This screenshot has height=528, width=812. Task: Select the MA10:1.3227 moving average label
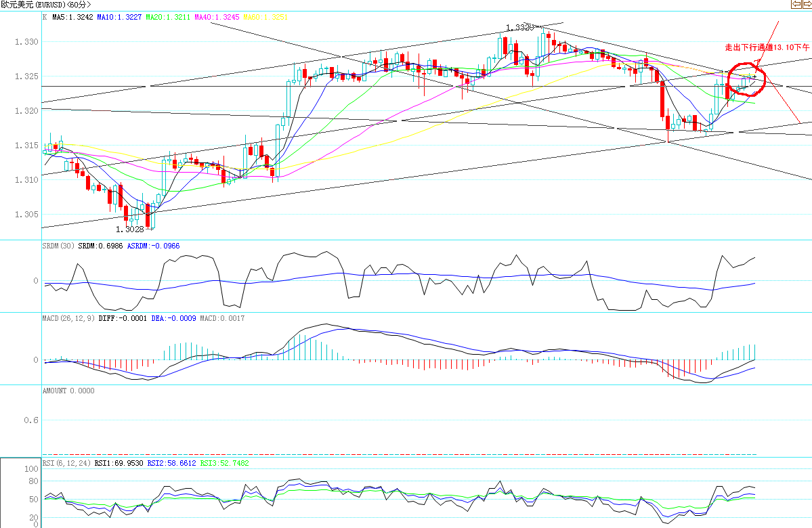pos(119,17)
